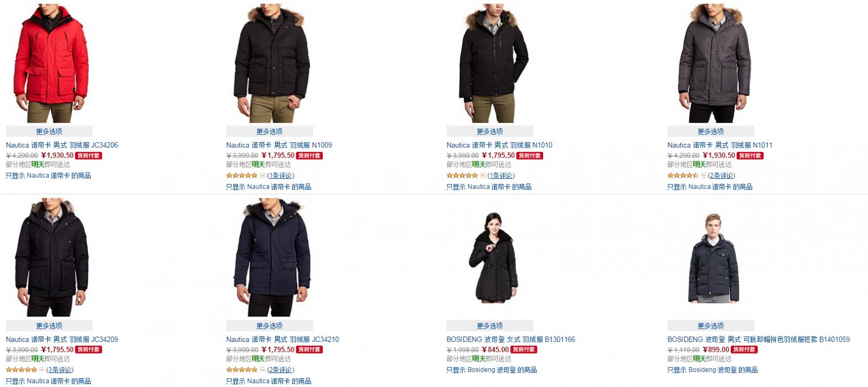Open the Nautica 诺帝卡 男式 羽绒服 JC34210 link

283,339
